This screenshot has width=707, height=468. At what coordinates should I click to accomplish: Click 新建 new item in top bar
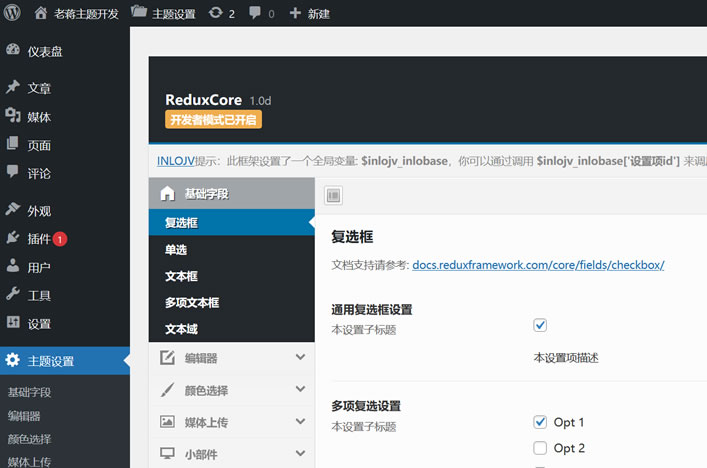coord(310,14)
